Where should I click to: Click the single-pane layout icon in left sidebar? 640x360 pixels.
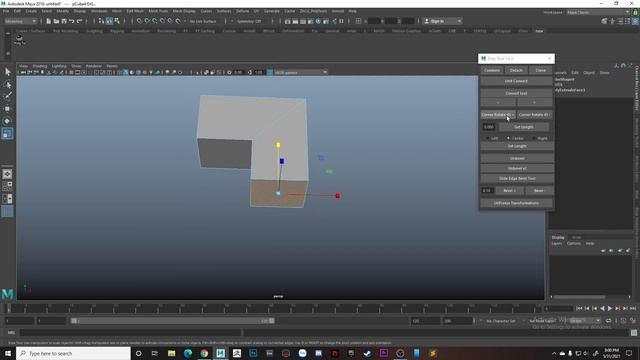click(x=7, y=174)
